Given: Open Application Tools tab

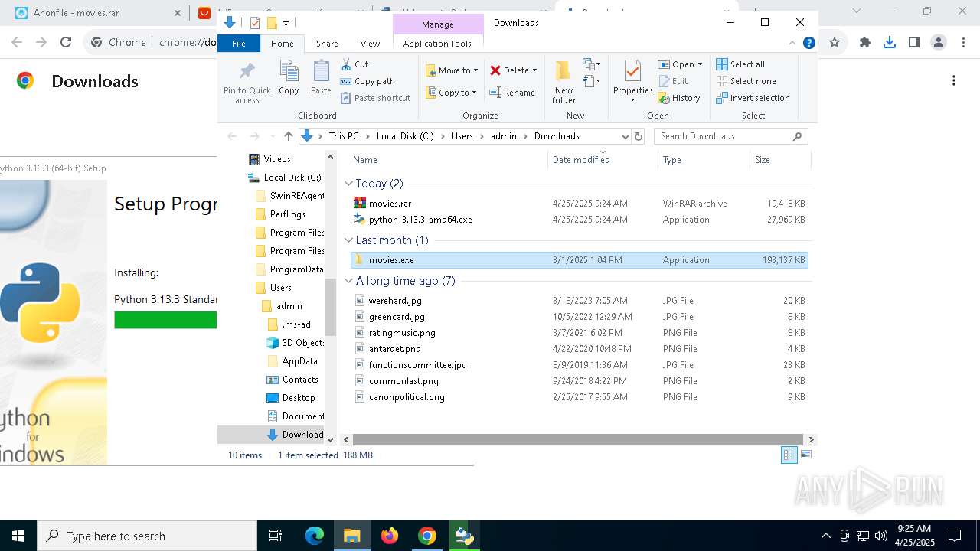Looking at the screenshot, I should point(437,44).
